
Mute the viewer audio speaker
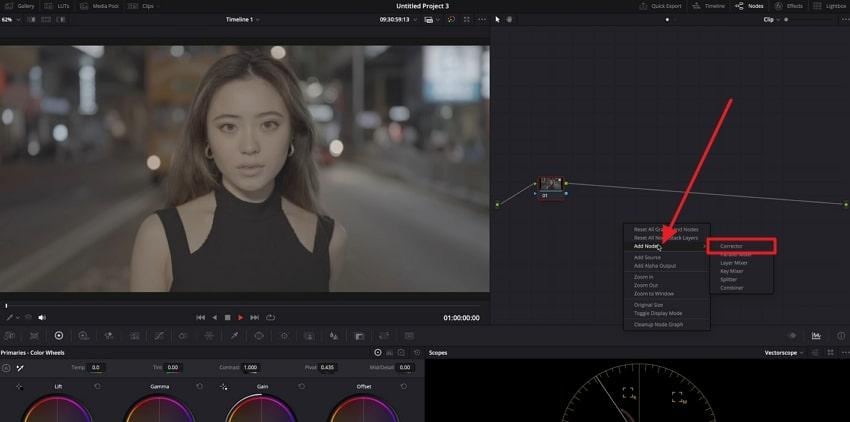coord(42,317)
